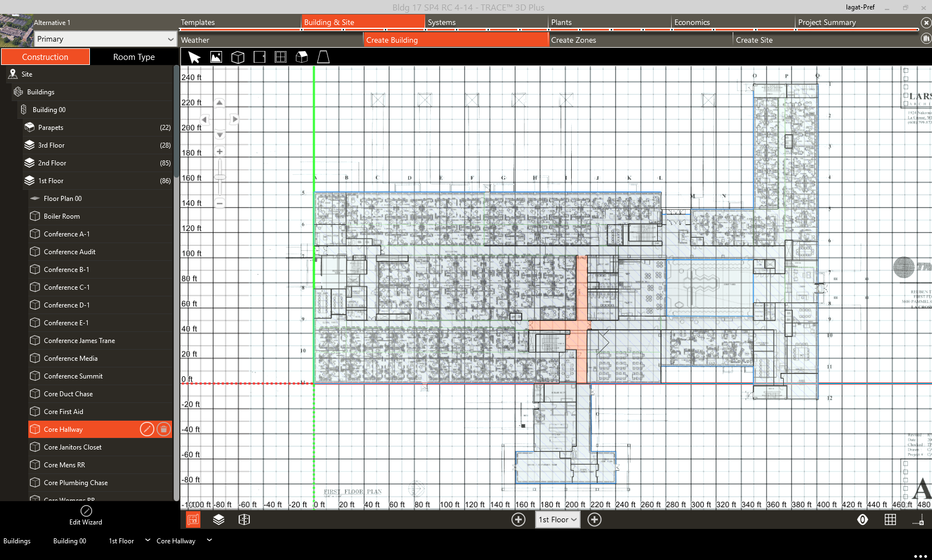Toggle the floor plan view button in bottom bar
Viewport: 932px width, 560px height.
[193, 519]
